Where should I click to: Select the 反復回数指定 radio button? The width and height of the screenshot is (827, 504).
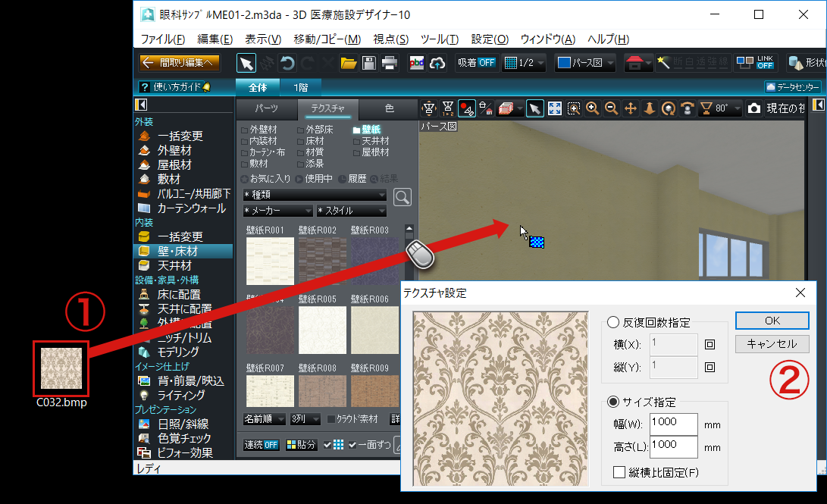pyautogui.click(x=613, y=322)
